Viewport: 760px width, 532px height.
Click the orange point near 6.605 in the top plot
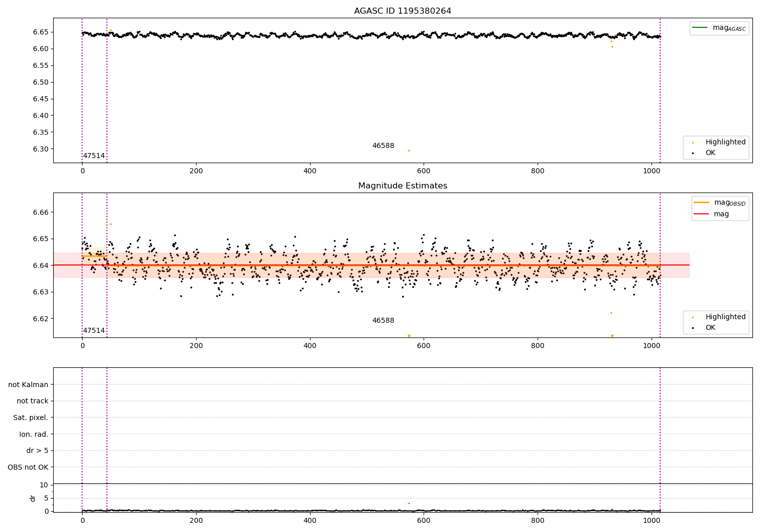(x=612, y=47)
